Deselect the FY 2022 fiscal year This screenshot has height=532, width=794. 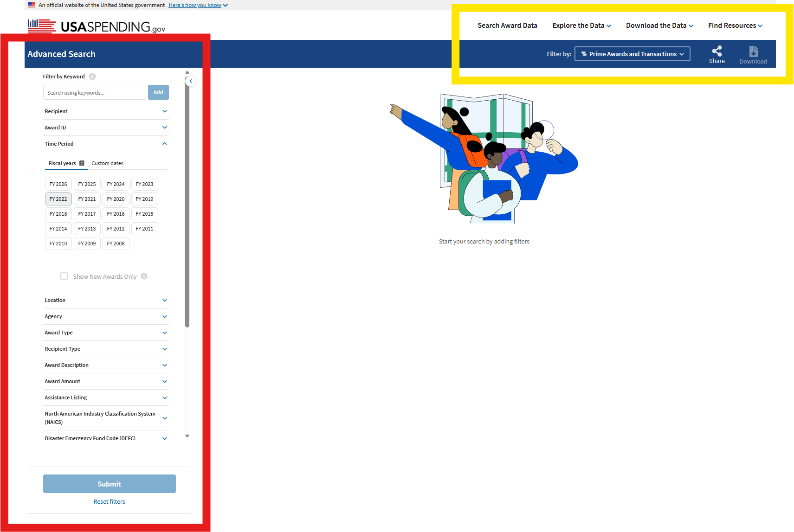(x=58, y=199)
